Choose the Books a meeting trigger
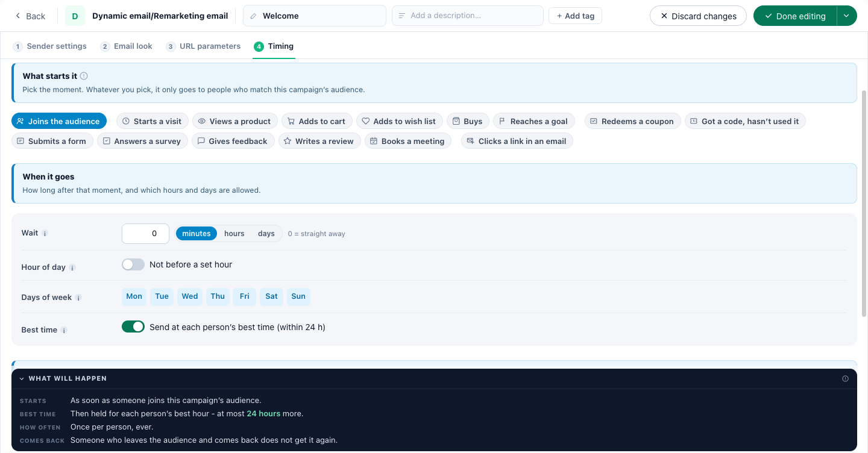 point(408,141)
